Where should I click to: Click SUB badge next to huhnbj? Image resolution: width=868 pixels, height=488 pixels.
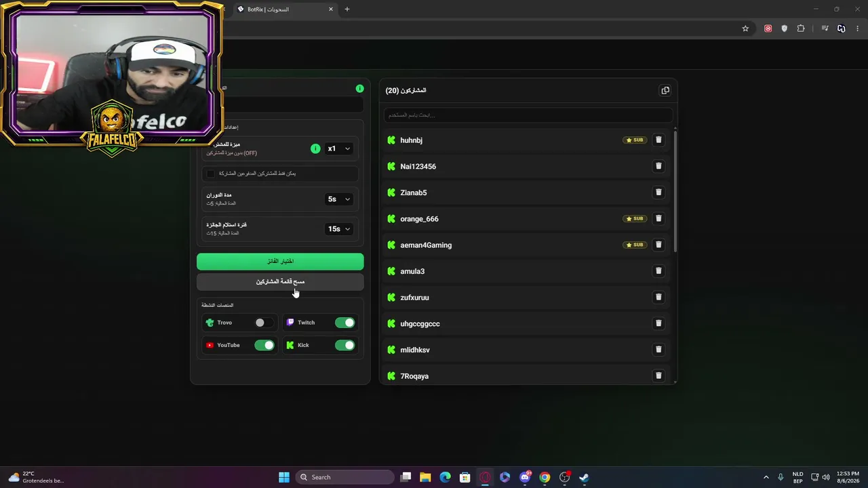pyautogui.click(x=635, y=140)
